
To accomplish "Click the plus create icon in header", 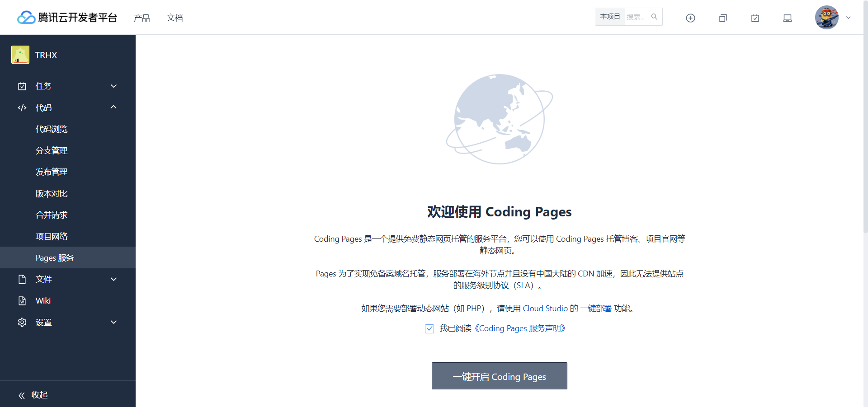I will pyautogui.click(x=690, y=18).
